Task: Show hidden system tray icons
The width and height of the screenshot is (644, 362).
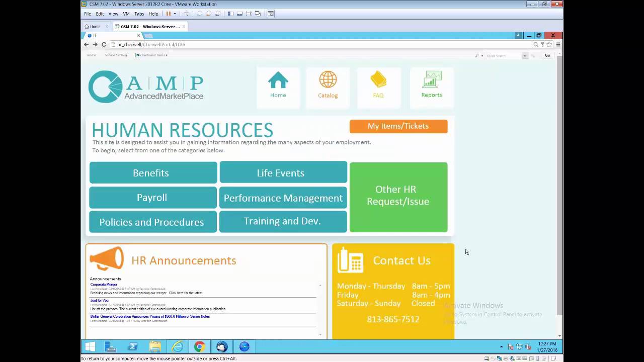Action: [x=501, y=347]
